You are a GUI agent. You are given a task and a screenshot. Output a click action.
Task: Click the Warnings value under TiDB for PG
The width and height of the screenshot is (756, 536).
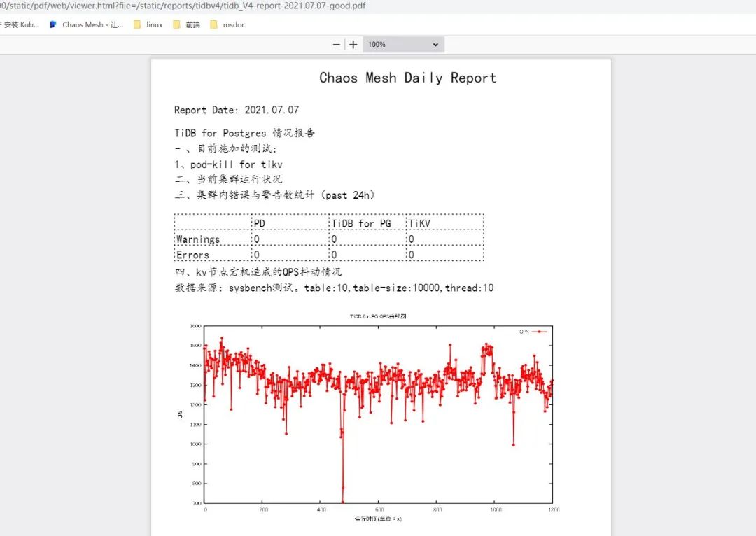pyautogui.click(x=368, y=239)
